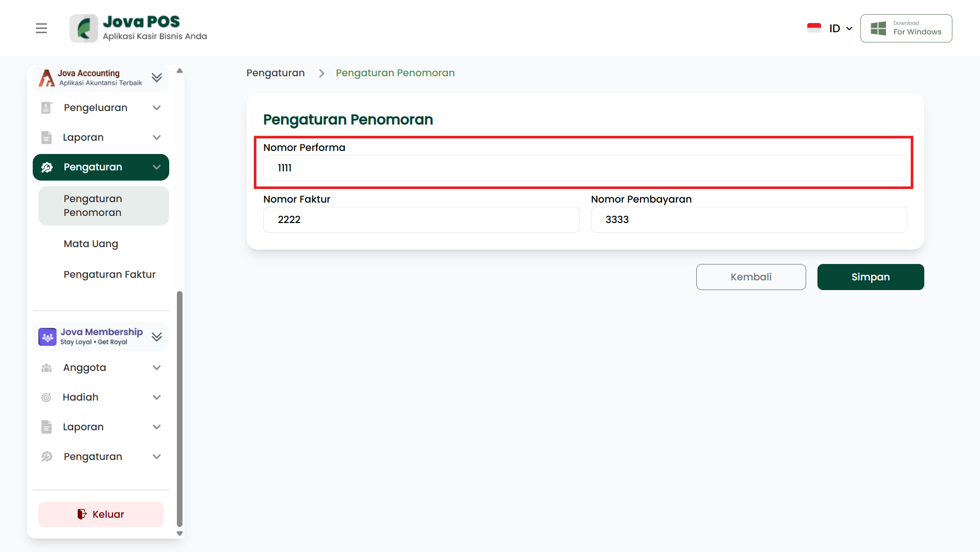Click Pengaturan in the breadcrumb
Image resolution: width=980 pixels, height=552 pixels.
pos(276,73)
